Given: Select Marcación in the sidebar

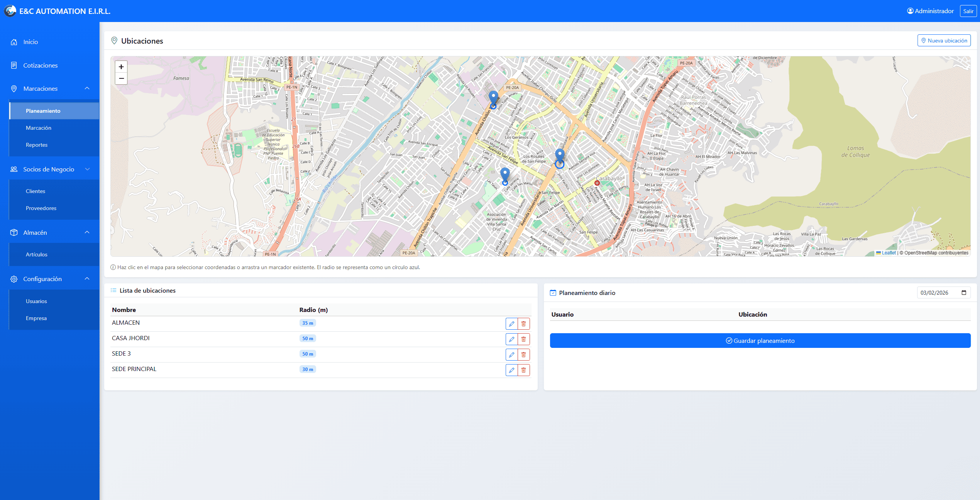Looking at the screenshot, I should click(x=39, y=128).
